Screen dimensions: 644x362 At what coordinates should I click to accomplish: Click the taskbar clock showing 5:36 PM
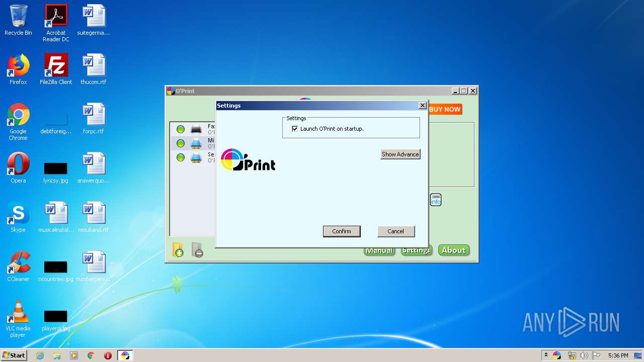pos(618,355)
